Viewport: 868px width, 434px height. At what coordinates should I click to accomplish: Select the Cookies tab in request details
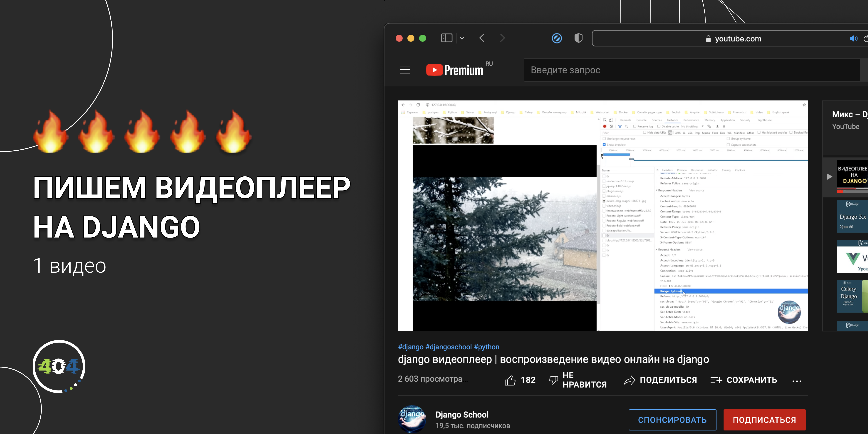pos(740,170)
